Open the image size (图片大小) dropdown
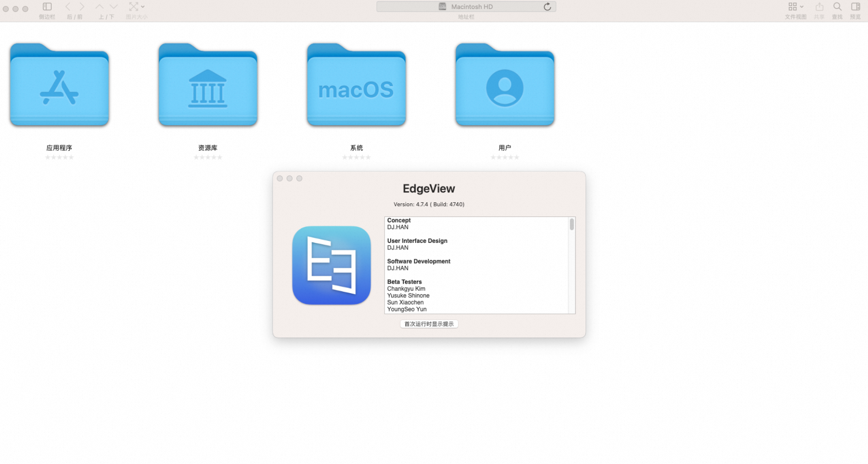The image size is (868, 464). coord(137,7)
